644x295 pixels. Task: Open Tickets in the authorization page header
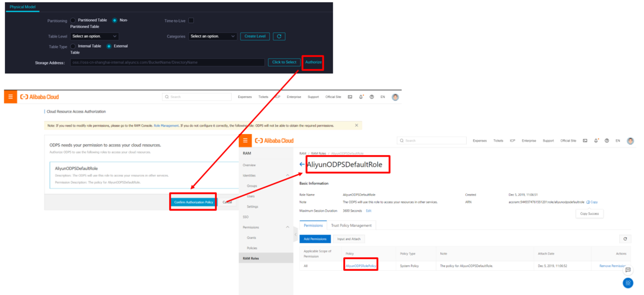tap(264, 97)
